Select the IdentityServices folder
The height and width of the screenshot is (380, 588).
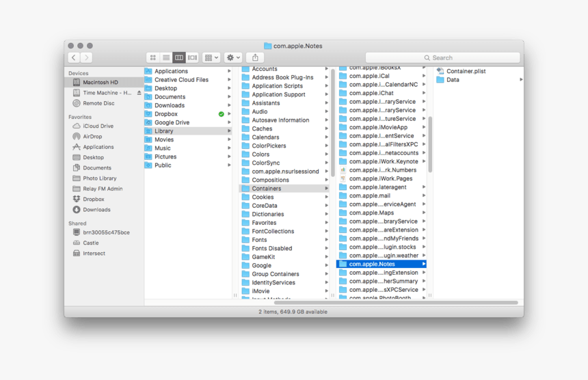pyautogui.click(x=284, y=282)
